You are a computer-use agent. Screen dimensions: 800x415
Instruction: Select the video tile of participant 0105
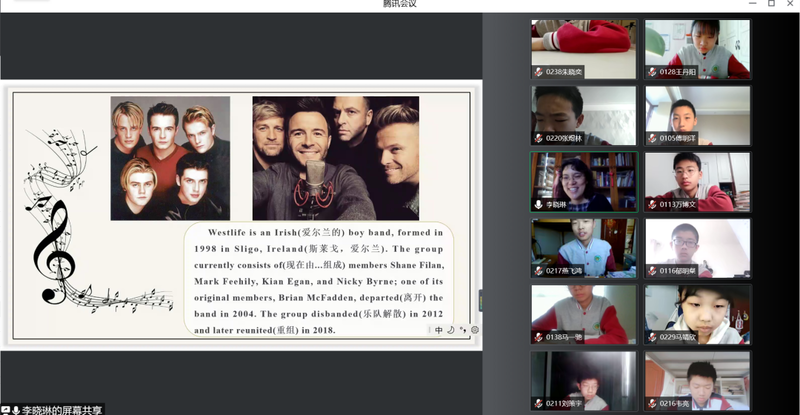[697, 115]
